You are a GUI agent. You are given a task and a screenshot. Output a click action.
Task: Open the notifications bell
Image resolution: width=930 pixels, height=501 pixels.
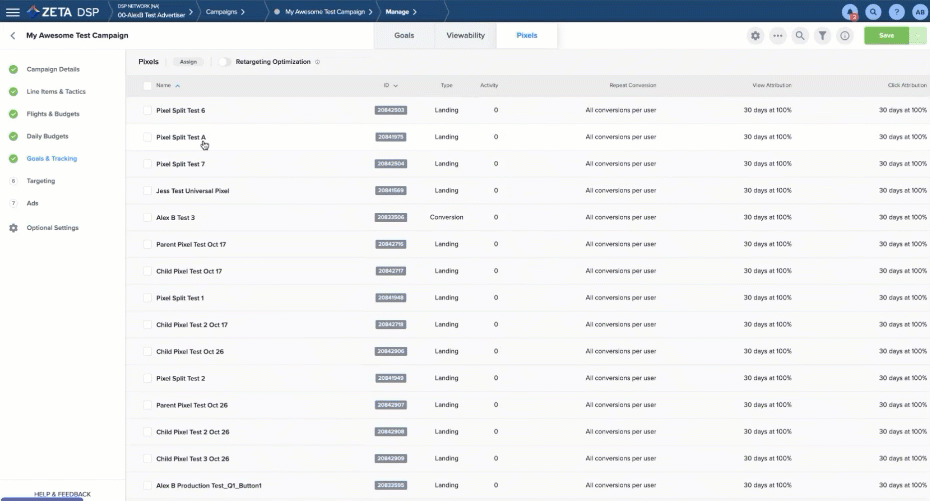point(850,12)
